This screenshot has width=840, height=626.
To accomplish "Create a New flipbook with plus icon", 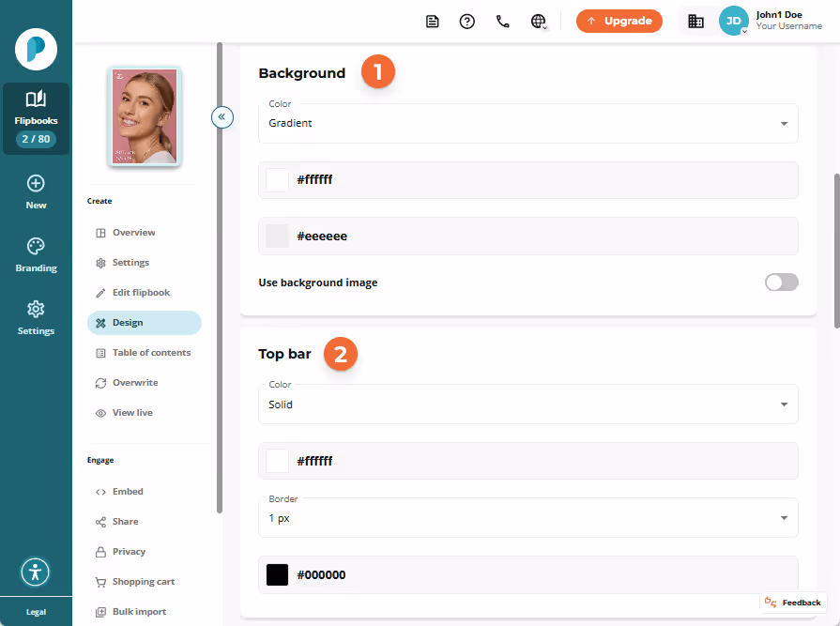I will pyautogui.click(x=36, y=192).
